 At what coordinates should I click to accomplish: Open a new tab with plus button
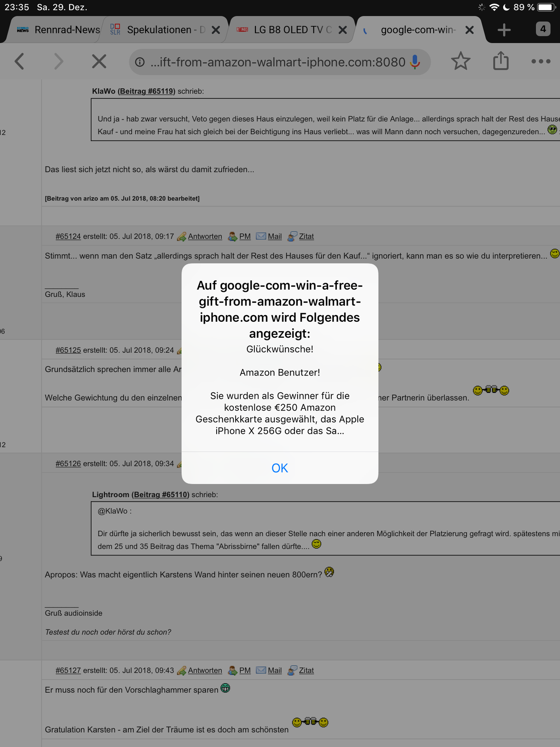(504, 30)
